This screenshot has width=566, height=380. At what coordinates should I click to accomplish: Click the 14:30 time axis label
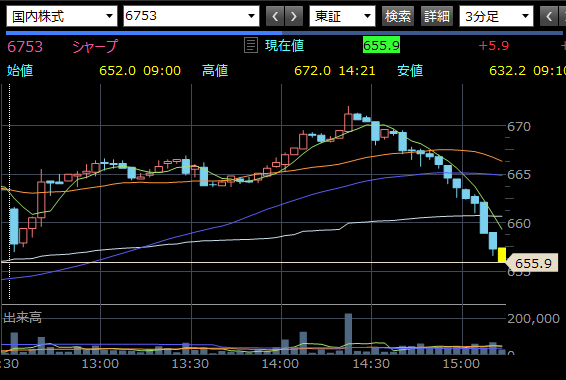click(x=371, y=363)
